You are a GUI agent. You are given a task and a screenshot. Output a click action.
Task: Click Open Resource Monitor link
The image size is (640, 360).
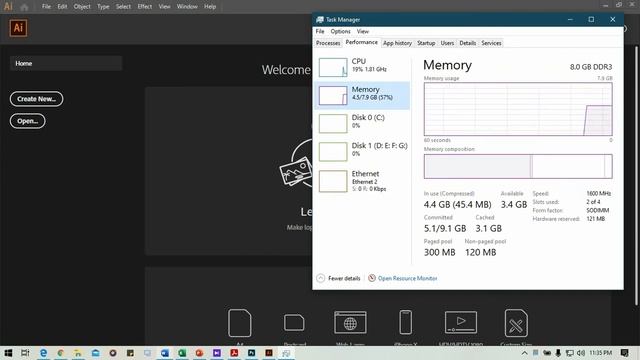(407, 278)
